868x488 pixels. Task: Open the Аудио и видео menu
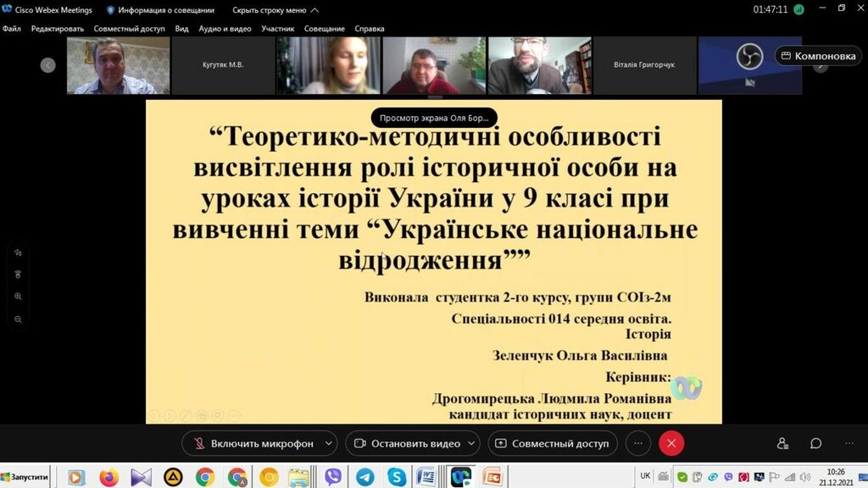click(225, 28)
